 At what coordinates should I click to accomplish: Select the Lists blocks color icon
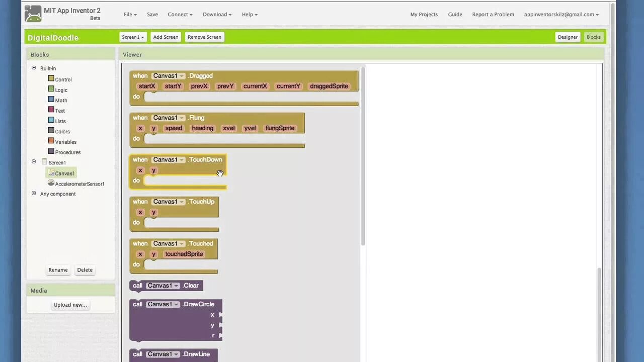(x=51, y=120)
